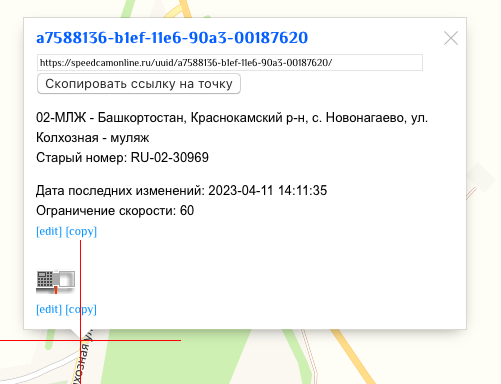
Task: Open [edit] link under speed limit line
Action: 49,231
